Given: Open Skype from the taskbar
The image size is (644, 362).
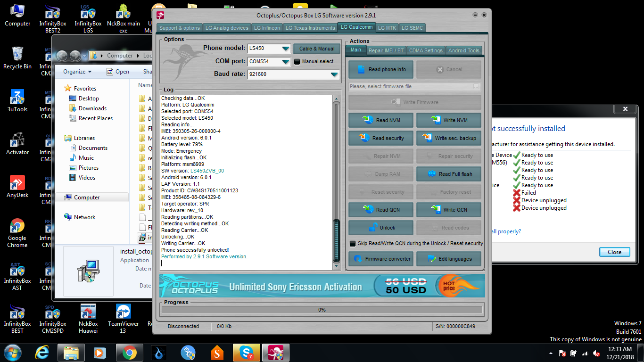Looking at the screenshot, I should [246, 353].
